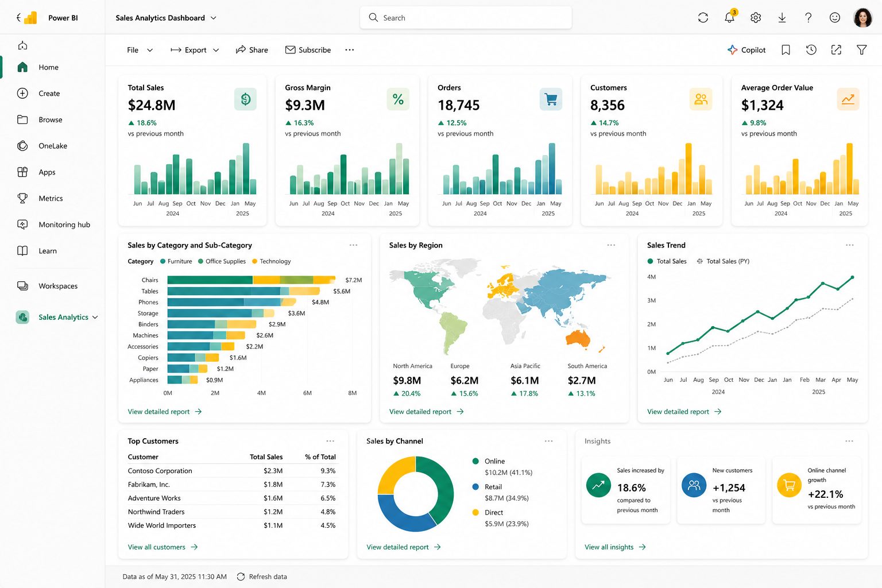Click the download icon in header
882x588 pixels.
782,18
